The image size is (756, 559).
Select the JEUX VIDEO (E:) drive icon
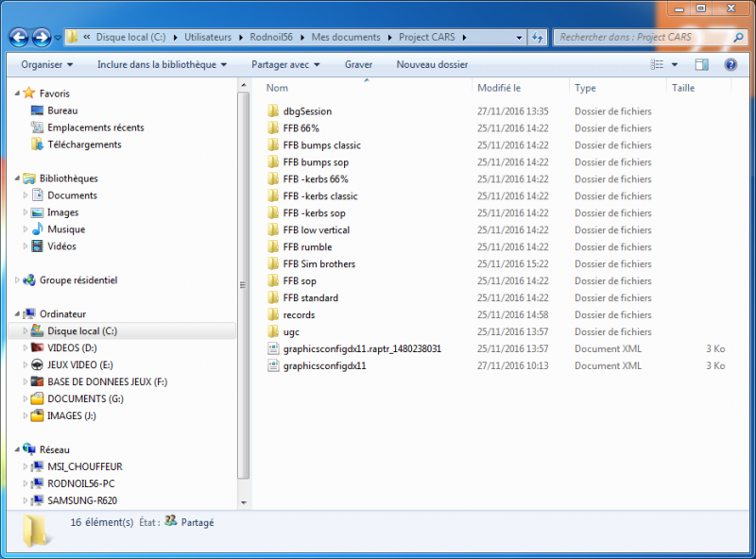point(37,364)
